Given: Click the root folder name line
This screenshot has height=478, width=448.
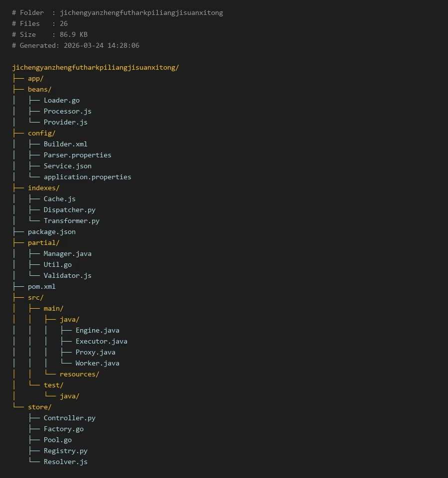Looking at the screenshot, I should [x=95, y=67].
